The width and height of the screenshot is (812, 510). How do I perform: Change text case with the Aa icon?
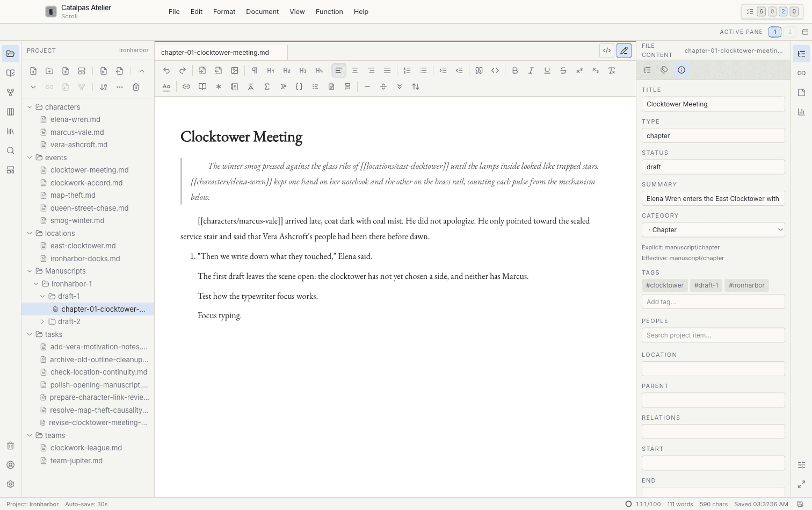tap(166, 87)
